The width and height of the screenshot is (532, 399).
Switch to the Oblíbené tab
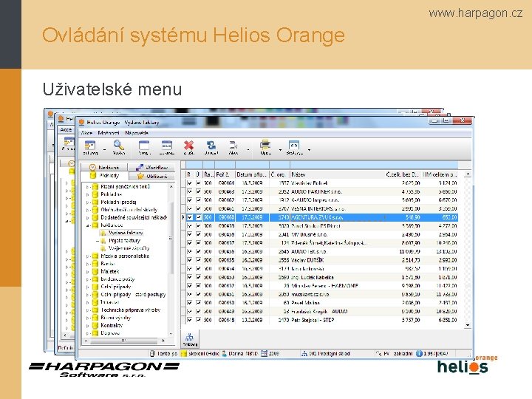click(151, 176)
